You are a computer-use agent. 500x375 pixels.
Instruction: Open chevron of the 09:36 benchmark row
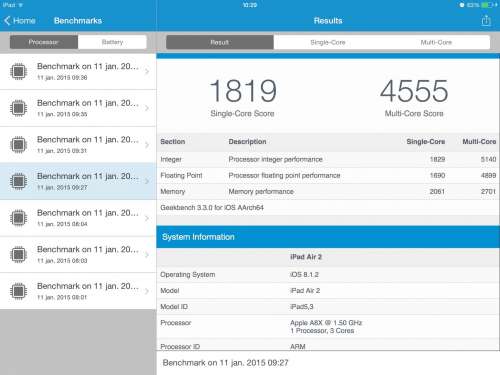pos(147,71)
